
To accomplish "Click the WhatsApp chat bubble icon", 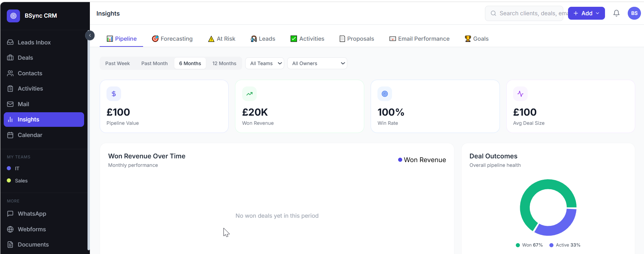I will pos(11,214).
